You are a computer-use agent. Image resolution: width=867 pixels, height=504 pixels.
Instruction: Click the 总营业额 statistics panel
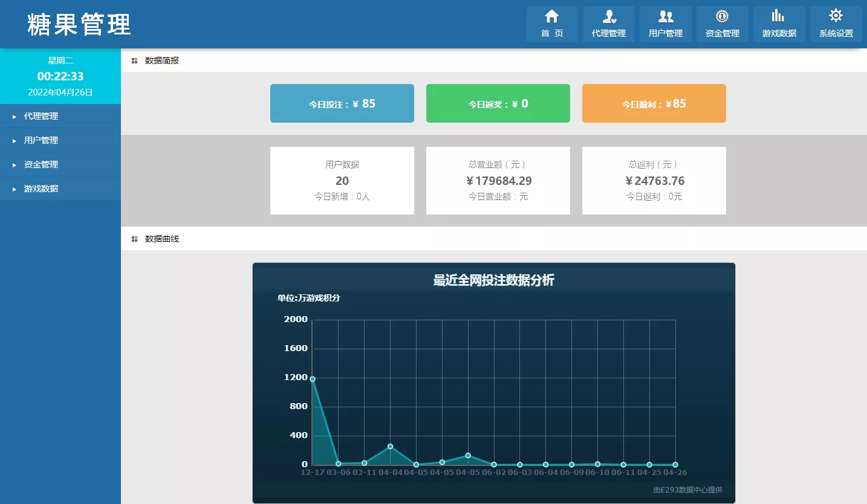pyautogui.click(x=498, y=181)
